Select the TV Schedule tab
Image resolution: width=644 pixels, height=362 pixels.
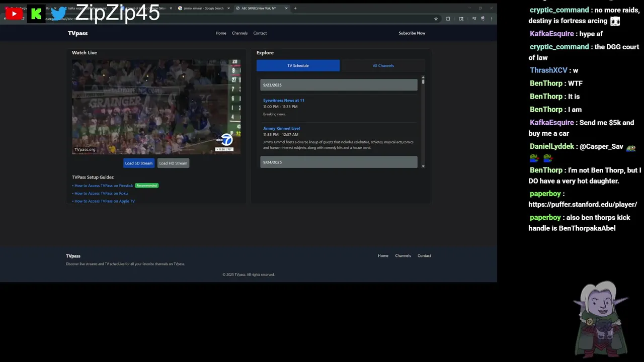click(298, 65)
